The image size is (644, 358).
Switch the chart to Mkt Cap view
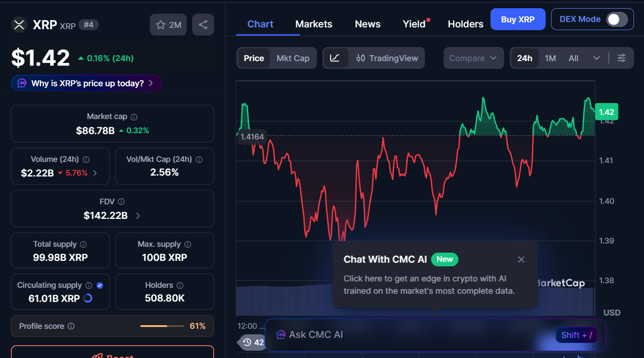click(293, 58)
